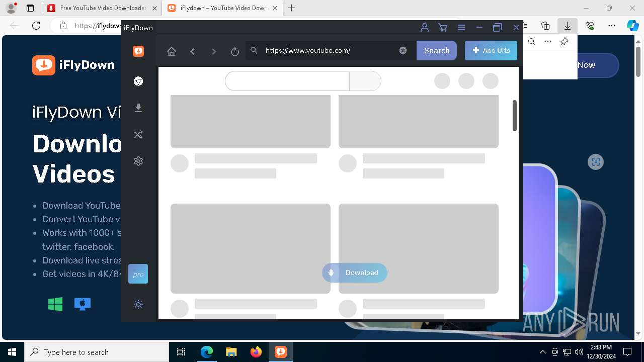Open a new Edge tab
The width and height of the screenshot is (644, 362).
[292, 8]
